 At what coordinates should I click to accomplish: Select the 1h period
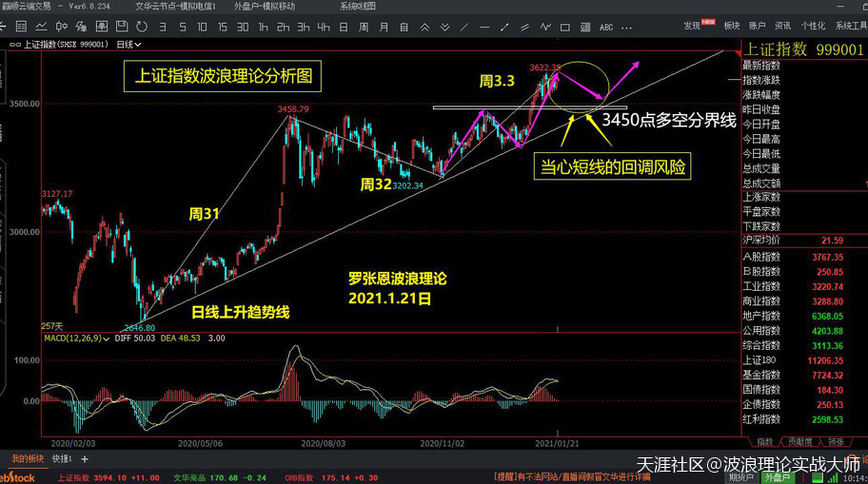click(263, 27)
